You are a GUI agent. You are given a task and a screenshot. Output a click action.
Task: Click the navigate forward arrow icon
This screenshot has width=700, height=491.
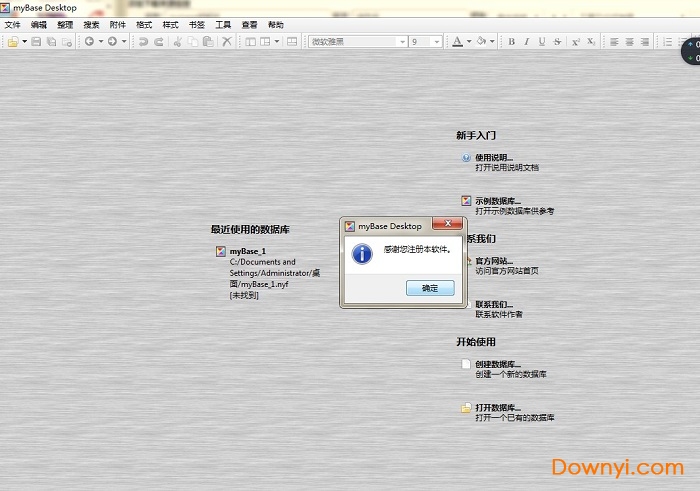(112, 42)
